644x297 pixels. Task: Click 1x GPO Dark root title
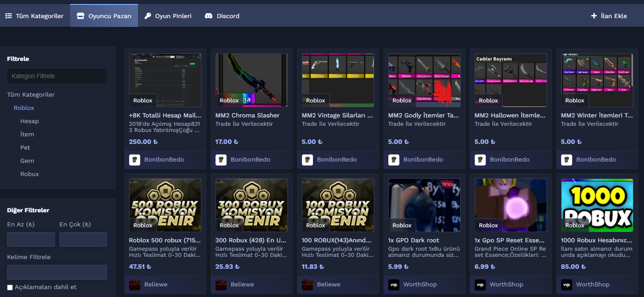(x=414, y=240)
